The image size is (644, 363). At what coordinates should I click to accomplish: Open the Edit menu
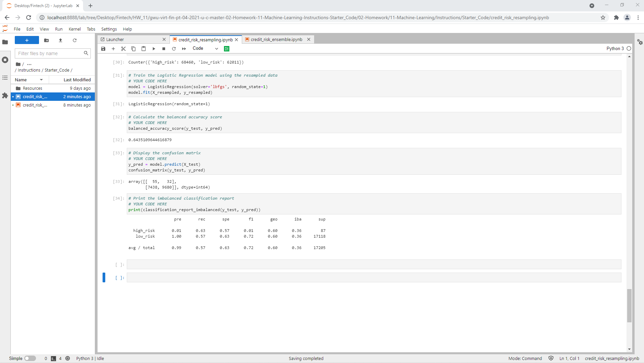(x=30, y=29)
